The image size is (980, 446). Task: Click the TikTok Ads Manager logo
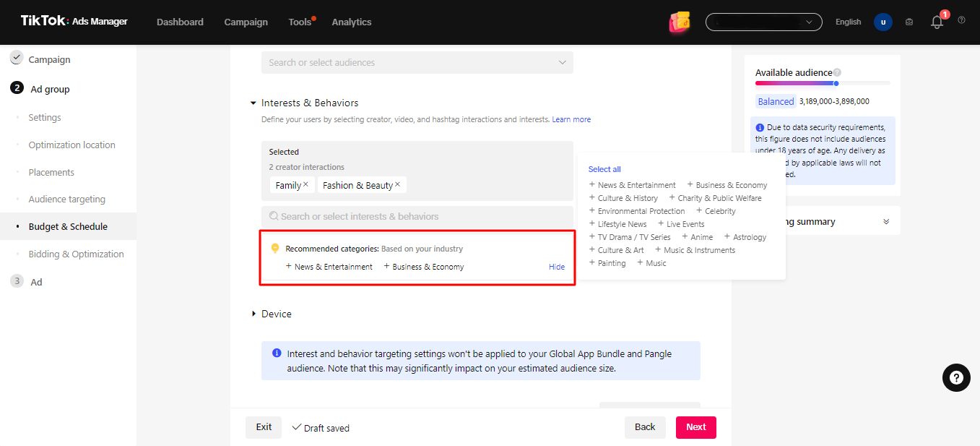[x=72, y=21]
